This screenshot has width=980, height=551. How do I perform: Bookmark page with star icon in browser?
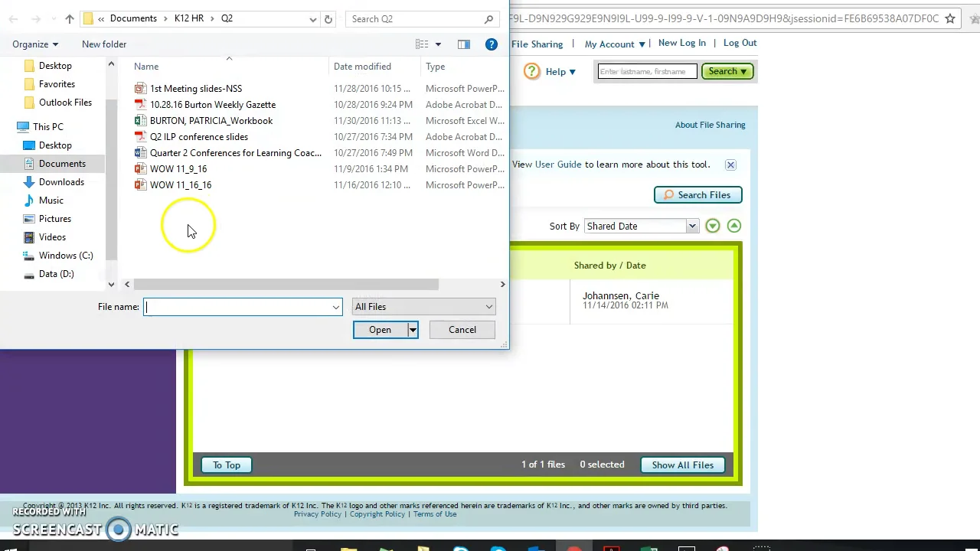(950, 18)
